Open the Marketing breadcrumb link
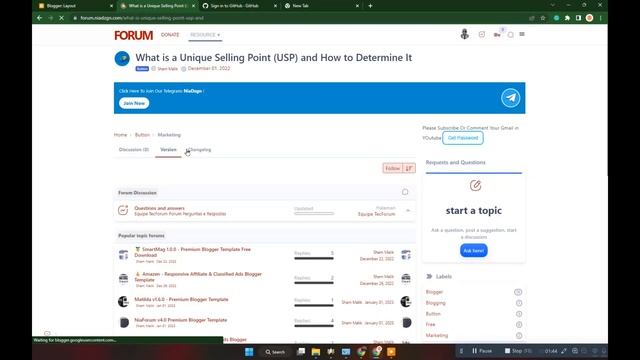Image resolution: width=640 pixels, height=360 pixels. tap(169, 135)
